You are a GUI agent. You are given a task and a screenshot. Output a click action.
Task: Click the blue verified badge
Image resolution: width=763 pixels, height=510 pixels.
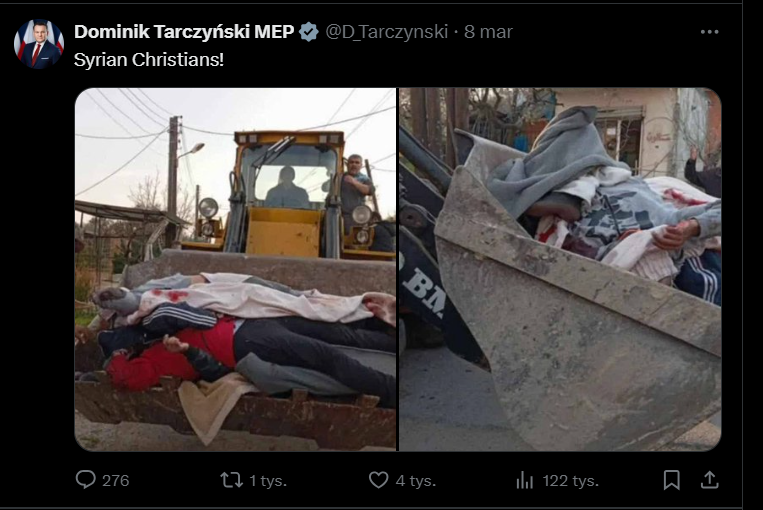coord(309,32)
